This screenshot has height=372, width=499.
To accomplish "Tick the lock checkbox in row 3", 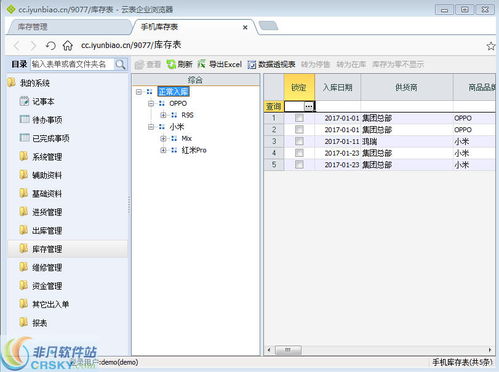I will click(x=299, y=141).
